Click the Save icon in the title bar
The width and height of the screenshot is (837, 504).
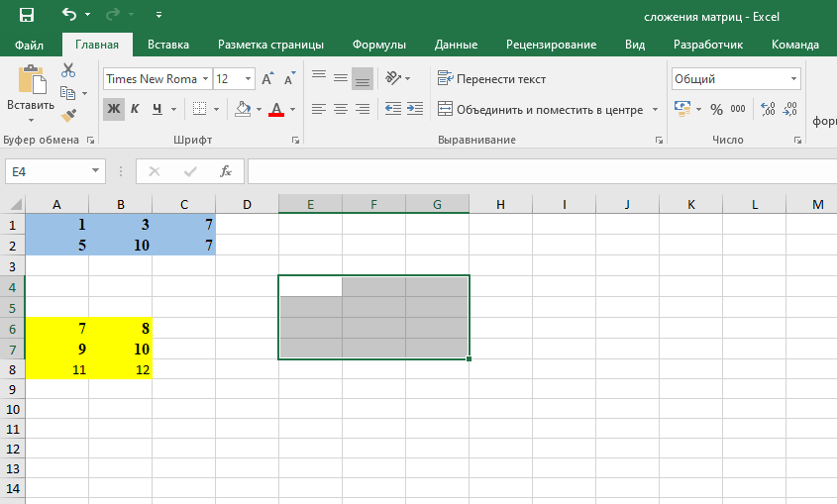click(x=27, y=15)
